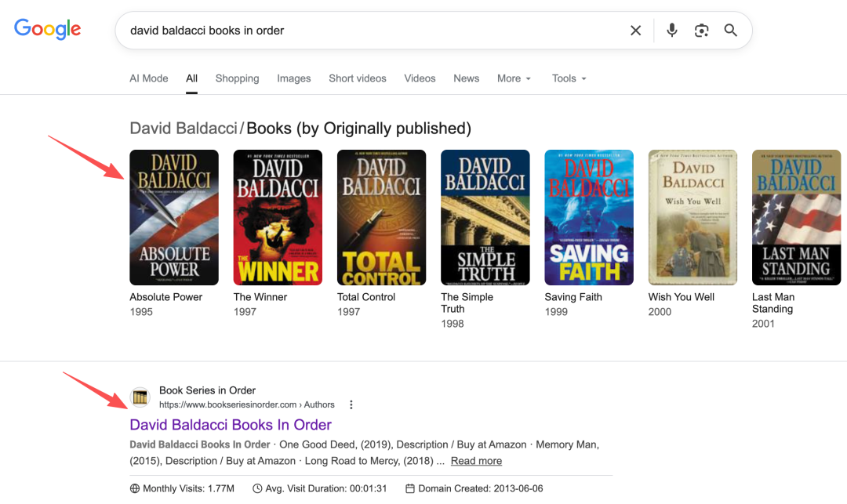Open the Shopping tab
This screenshot has height=504, width=847.
tap(237, 78)
